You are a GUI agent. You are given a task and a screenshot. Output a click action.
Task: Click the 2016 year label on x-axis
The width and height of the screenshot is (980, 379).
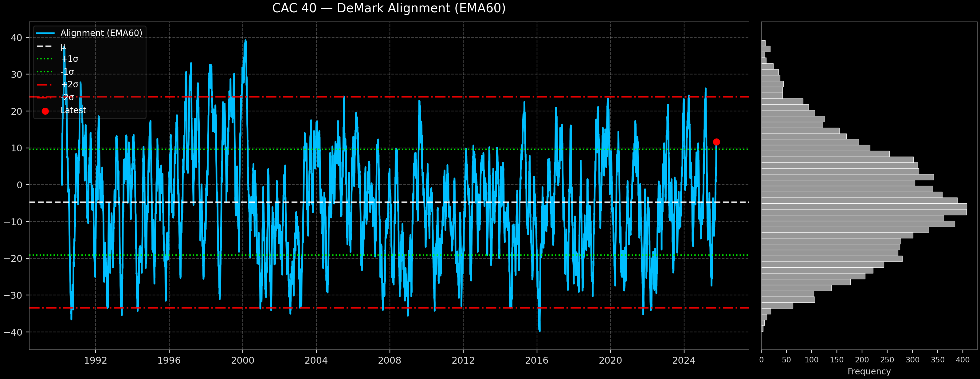coord(537,360)
